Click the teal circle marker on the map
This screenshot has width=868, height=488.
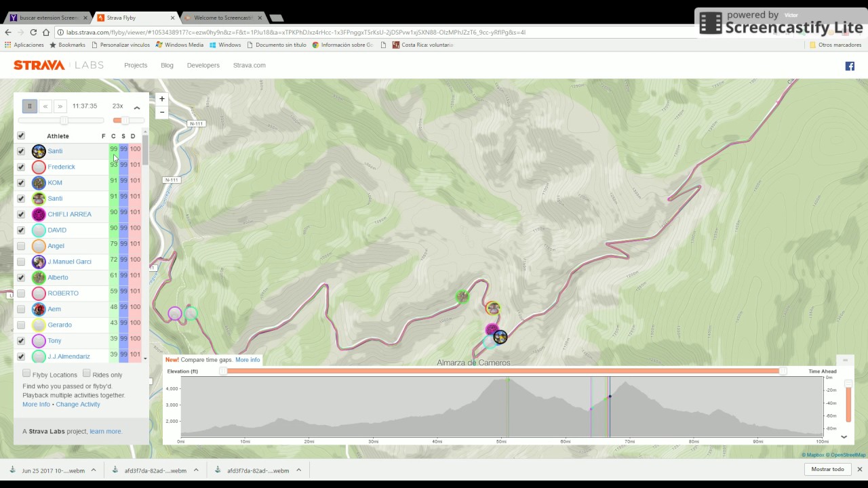click(x=191, y=313)
